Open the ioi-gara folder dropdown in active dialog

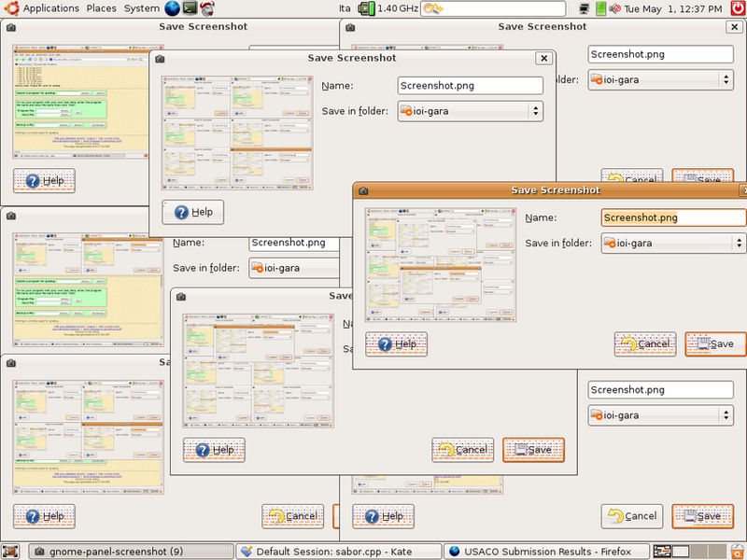click(673, 244)
